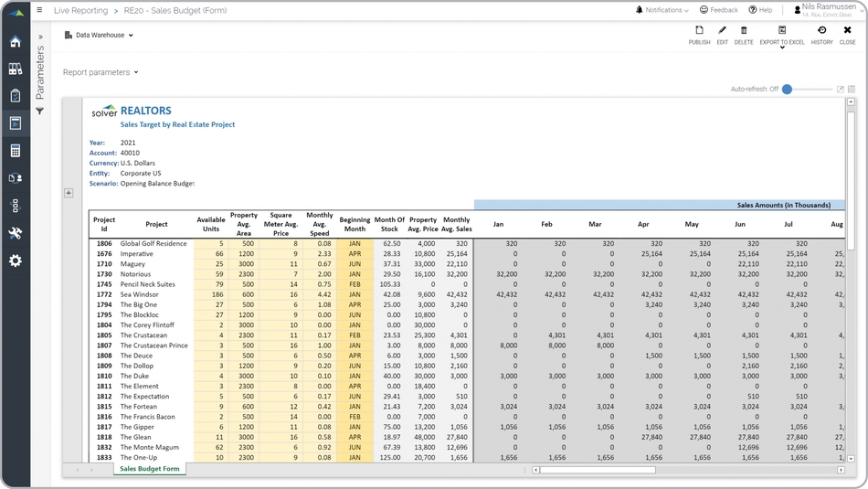Click the Delete trash icon
The width and height of the screenshot is (868, 489).
744,35
